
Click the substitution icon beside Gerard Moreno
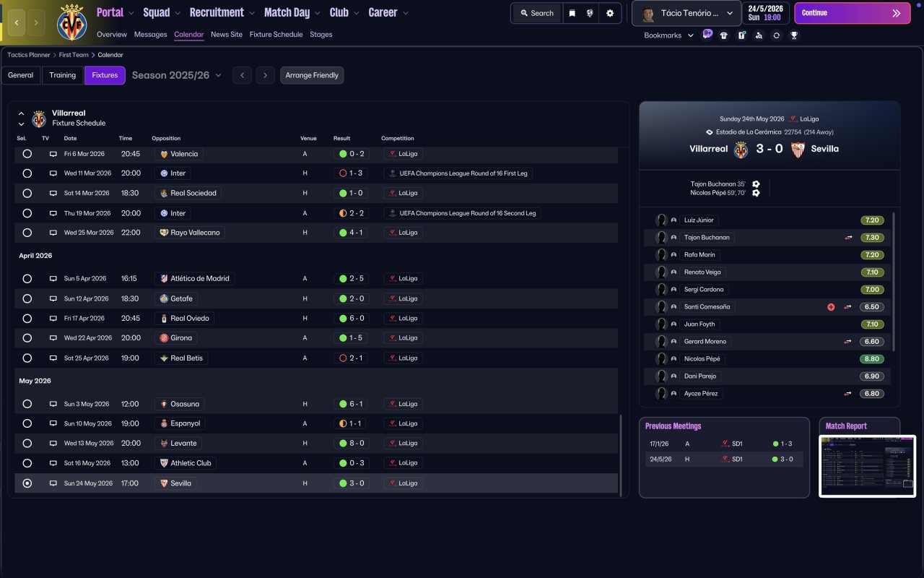[x=848, y=342]
